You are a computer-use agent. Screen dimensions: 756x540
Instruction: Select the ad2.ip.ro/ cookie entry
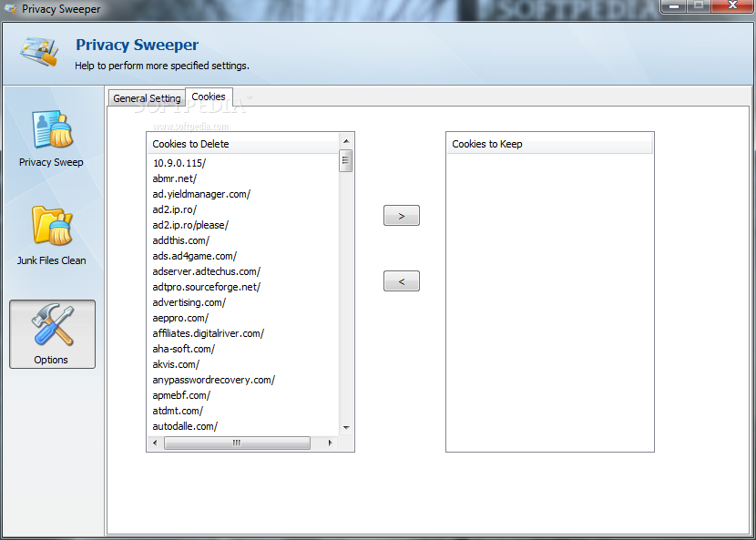click(x=175, y=209)
